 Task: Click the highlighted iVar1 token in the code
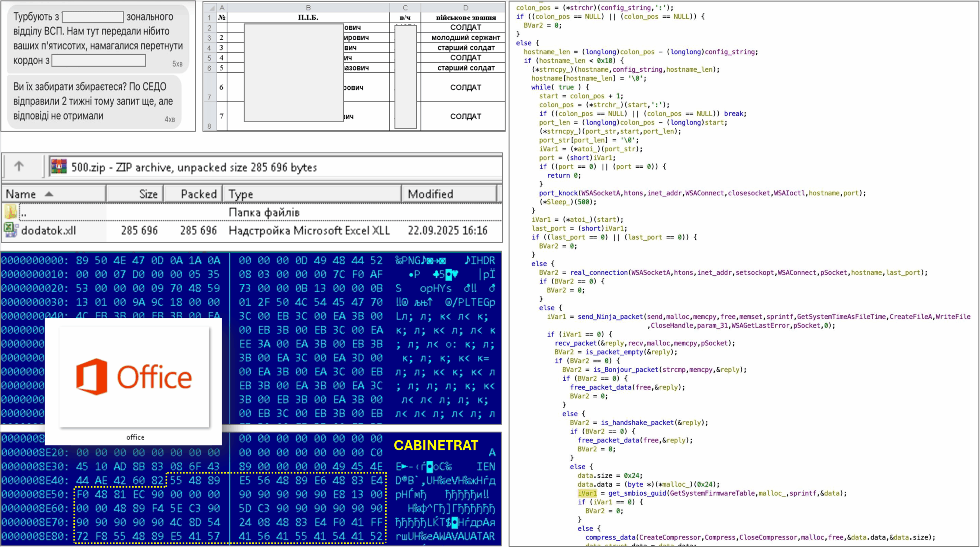[x=588, y=493]
